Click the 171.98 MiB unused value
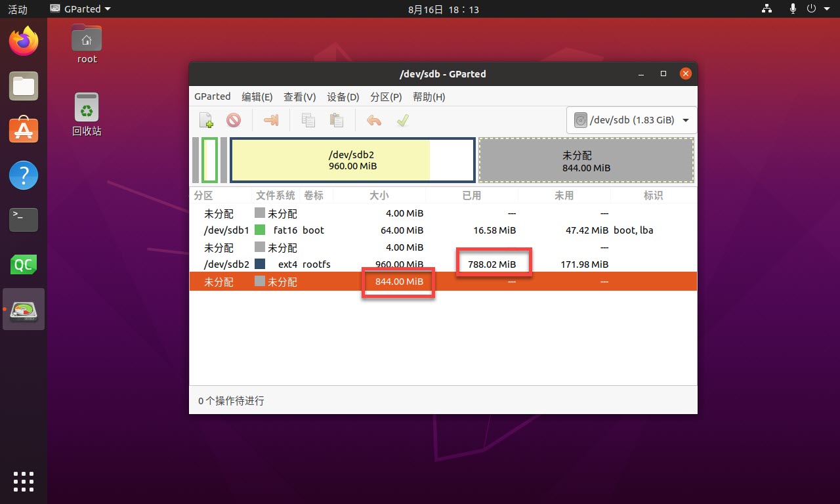 [x=584, y=264]
